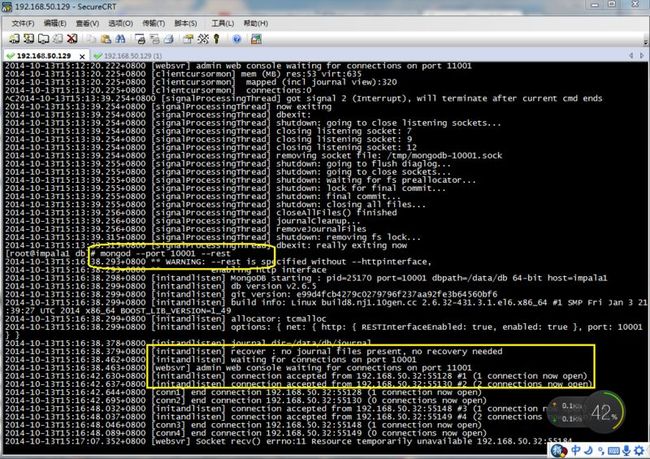Image resolution: width=650 pixels, height=459 pixels.
Task: Click 'removeJournalFiles' log line
Action: (x=321, y=229)
